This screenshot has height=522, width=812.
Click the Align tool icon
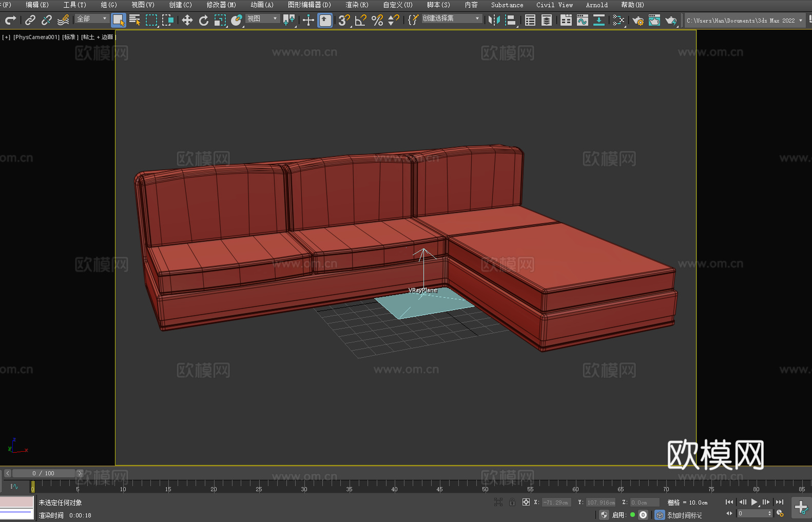511,20
